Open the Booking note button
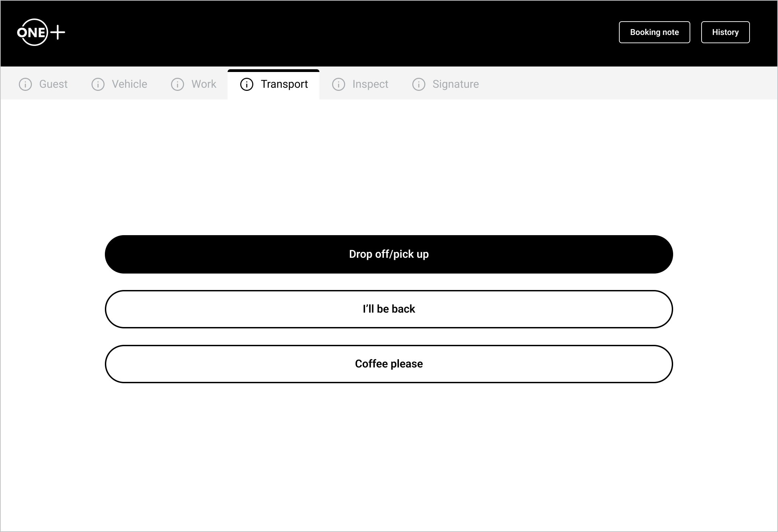Screen dimensions: 778x532 pyautogui.click(x=654, y=32)
